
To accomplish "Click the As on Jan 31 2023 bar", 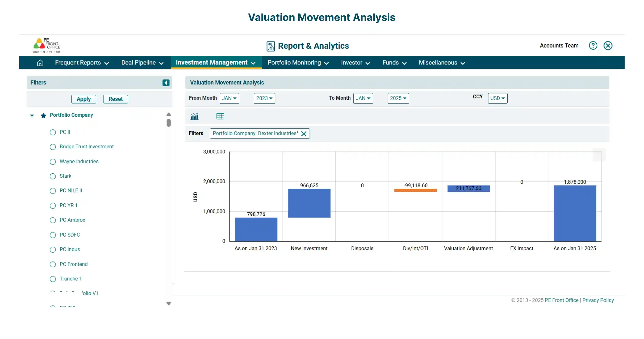I will [x=256, y=229].
